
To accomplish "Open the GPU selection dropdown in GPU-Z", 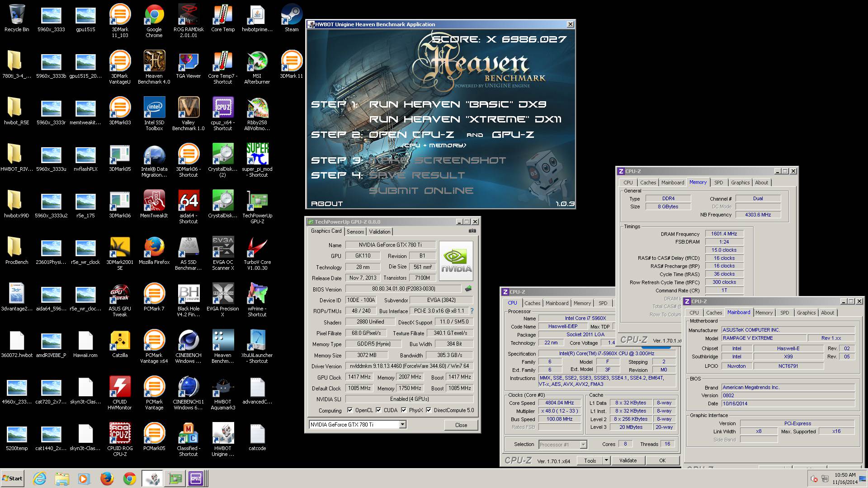I will [402, 425].
